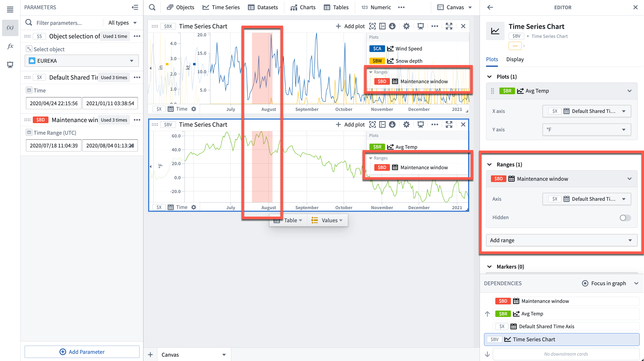This screenshot has height=361, width=644.
Task: Collapse the Parameters panel
Action: [135, 7]
